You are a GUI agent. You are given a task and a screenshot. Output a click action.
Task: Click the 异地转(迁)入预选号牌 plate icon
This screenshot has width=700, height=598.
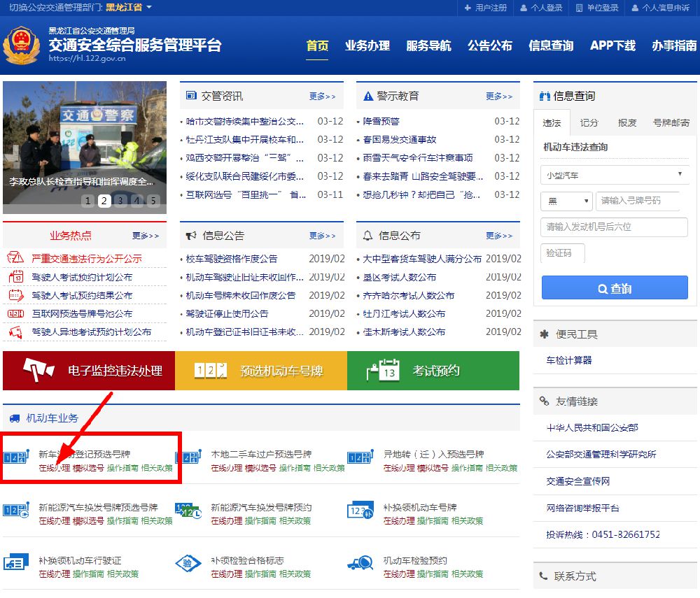click(x=360, y=458)
